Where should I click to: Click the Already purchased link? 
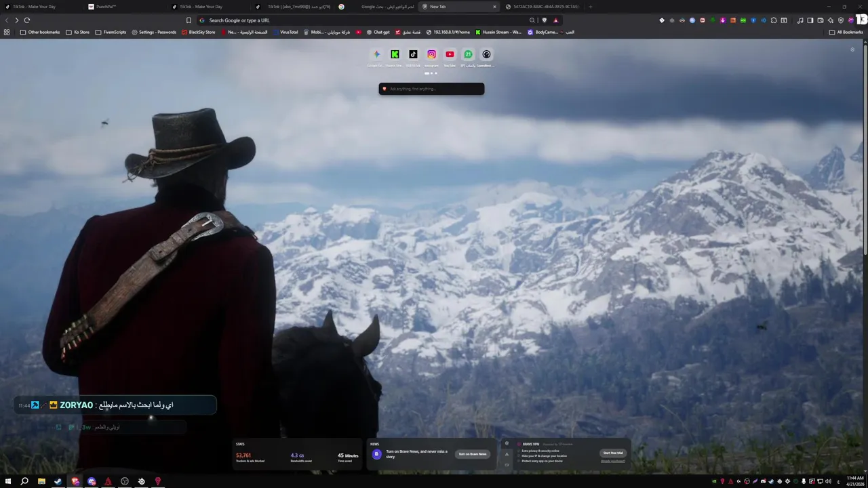point(613,461)
